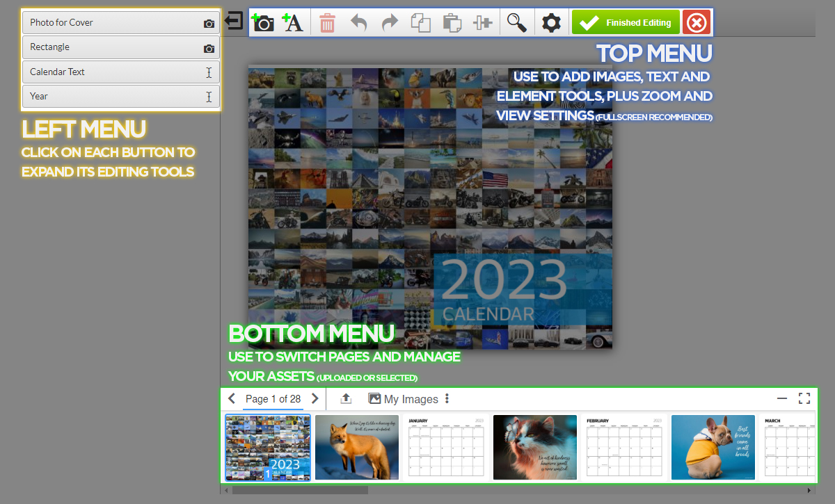Redo the last undone edit

390,23
